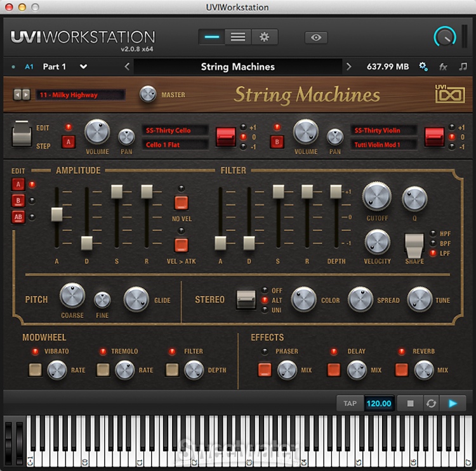Click the amplitude Decay slider handle
The width and height of the screenshot is (476, 471).
[87, 242]
